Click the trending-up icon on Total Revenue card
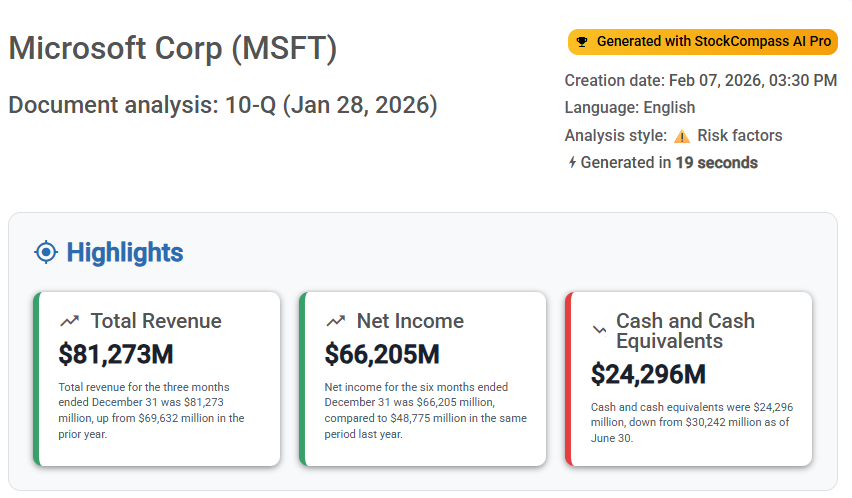The width and height of the screenshot is (852, 498). (69, 321)
